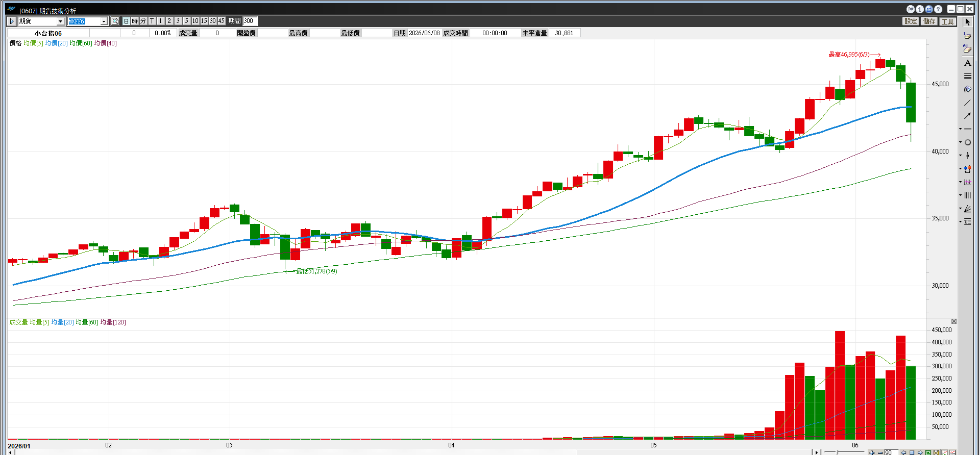This screenshot has height=455, width=980.
Task: Click the help question mark icon
Action: tap(938, 9)
